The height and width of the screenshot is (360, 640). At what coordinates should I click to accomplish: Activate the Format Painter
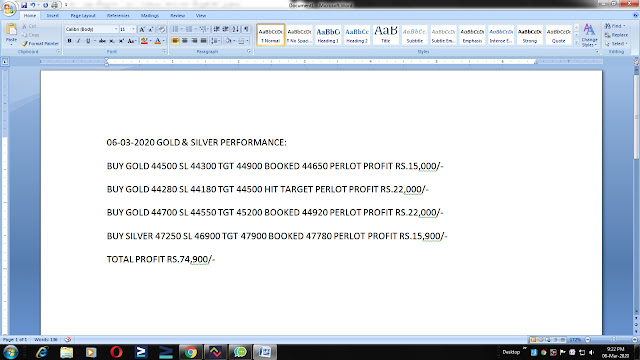click(x=40, y=43)
